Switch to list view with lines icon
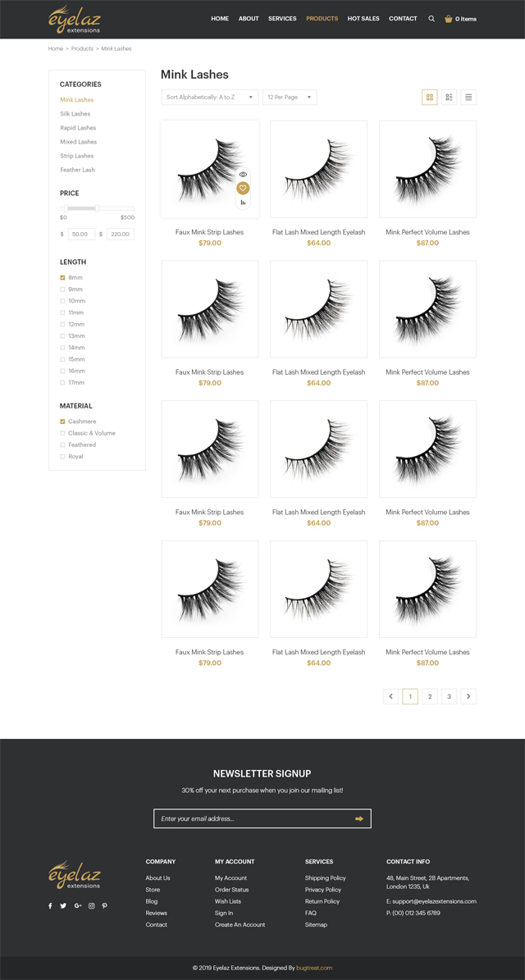Screen dimensions: 525x980 [x=468, y=97]
